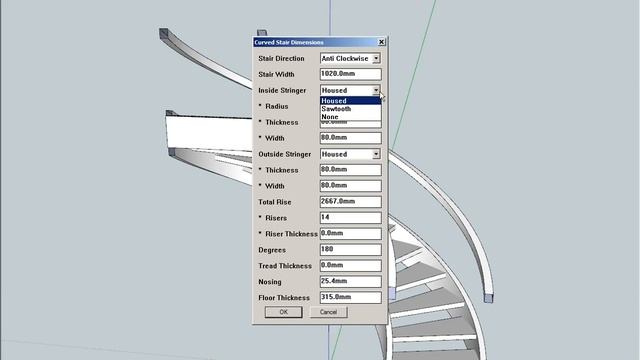The width and height of the screenshot is (640, 360).
Task: Click the Outside Stringer Thickness field
Action: click(351, 170)
